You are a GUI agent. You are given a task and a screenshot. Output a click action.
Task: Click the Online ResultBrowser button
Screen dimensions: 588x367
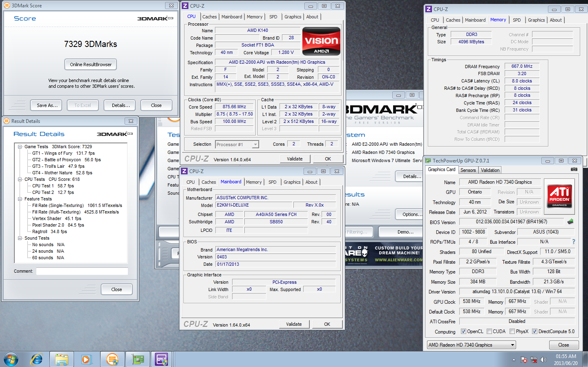(x=91, y=65)
